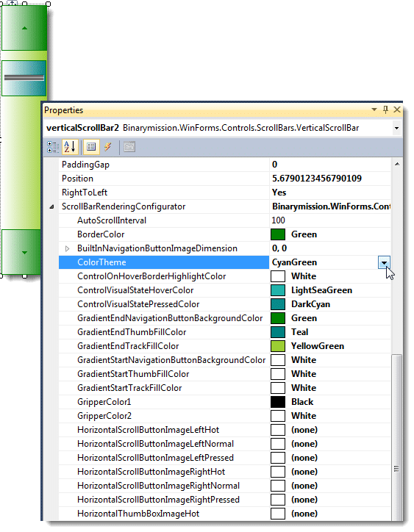Click the BorderColor Green swatch

[x=278, y=234]
